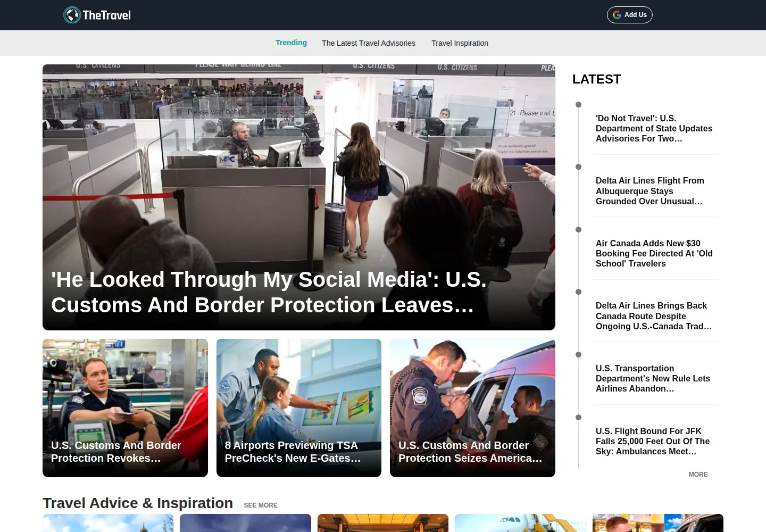
Task: Click the Add Us button
Action: click(630, 15)
